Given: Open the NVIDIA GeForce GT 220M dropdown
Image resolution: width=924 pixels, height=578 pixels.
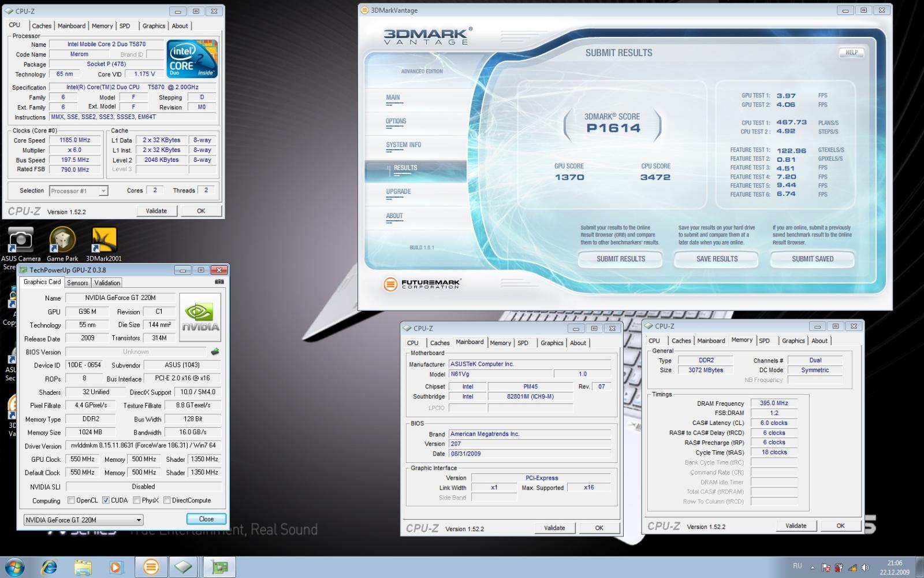Looking at the screenshot, I should 83,520.
